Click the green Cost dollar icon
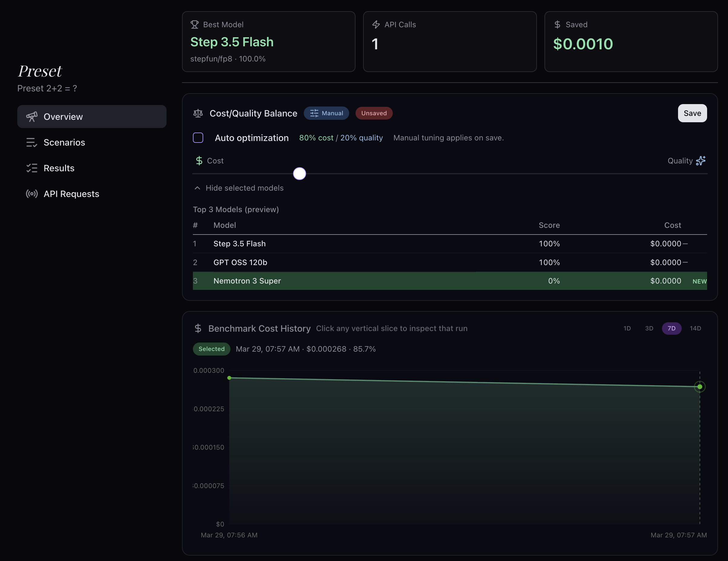 point(199,161)
